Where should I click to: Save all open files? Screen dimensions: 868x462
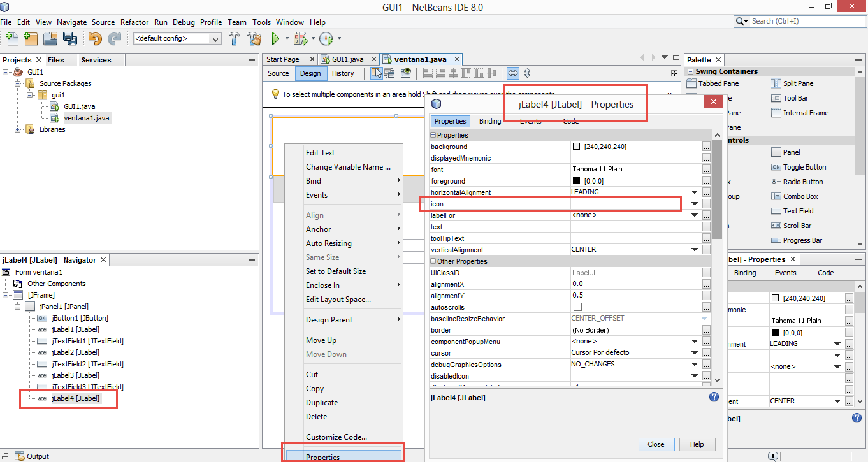(x=70, y=39)
